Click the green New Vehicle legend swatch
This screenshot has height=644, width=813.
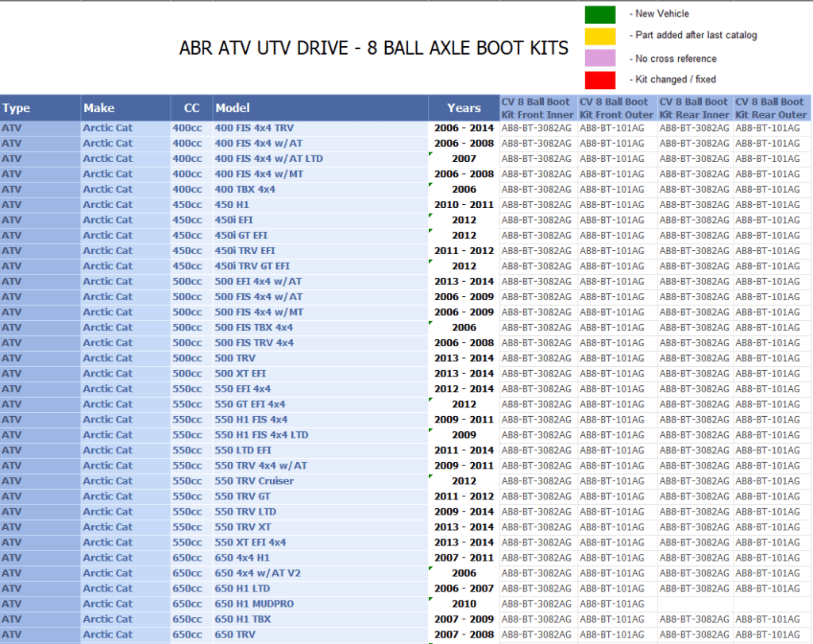point(599,14)
